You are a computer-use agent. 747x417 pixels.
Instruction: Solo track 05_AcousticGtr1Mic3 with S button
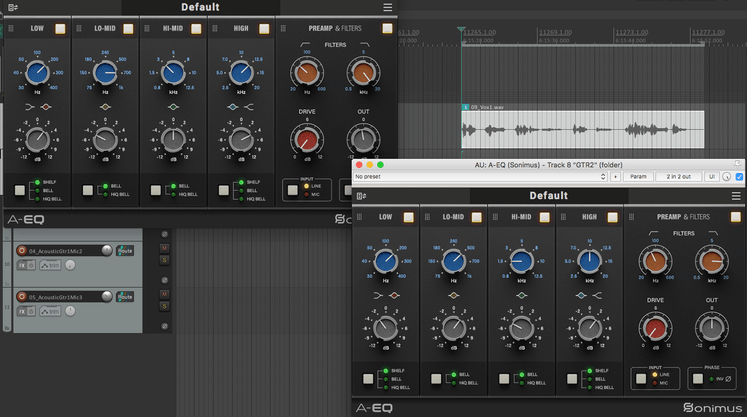[164, 306]
